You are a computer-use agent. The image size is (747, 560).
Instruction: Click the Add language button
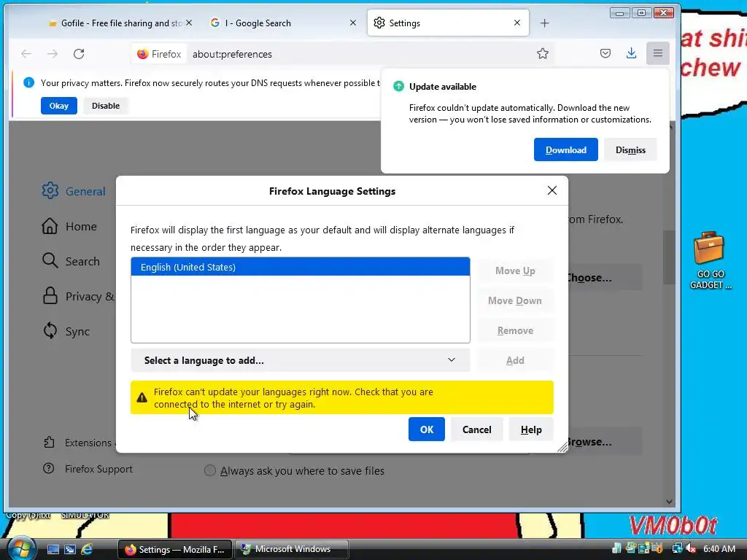pyautogui.click(x=515, y=360)
